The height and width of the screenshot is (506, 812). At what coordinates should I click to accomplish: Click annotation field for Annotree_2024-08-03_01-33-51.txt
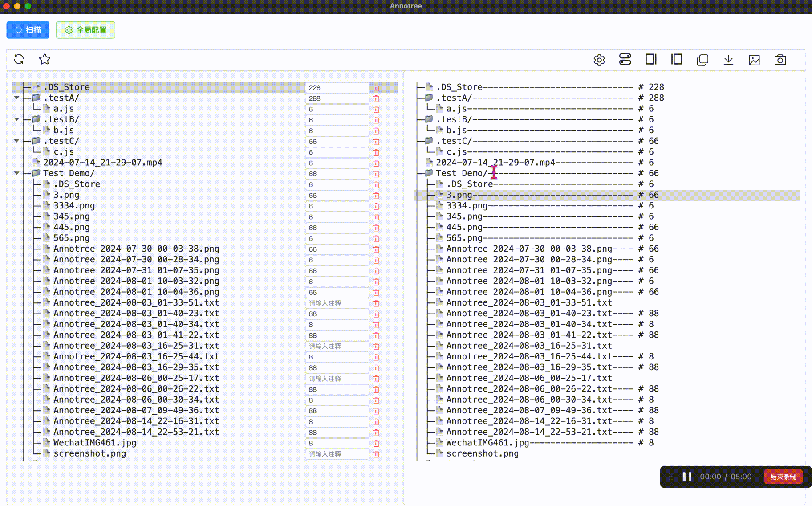pos(337,303)
